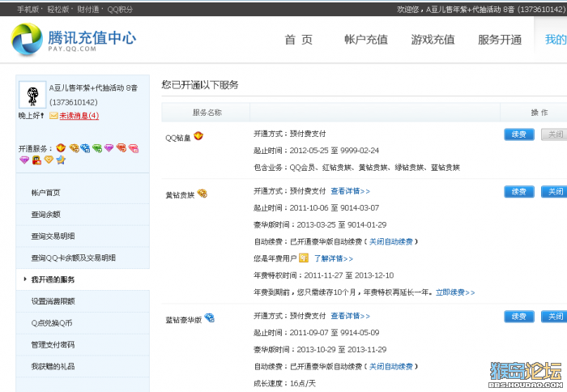Click the magenta diamond icon beside the lock icon
The image size is (567, 392).
pos(24,160)
